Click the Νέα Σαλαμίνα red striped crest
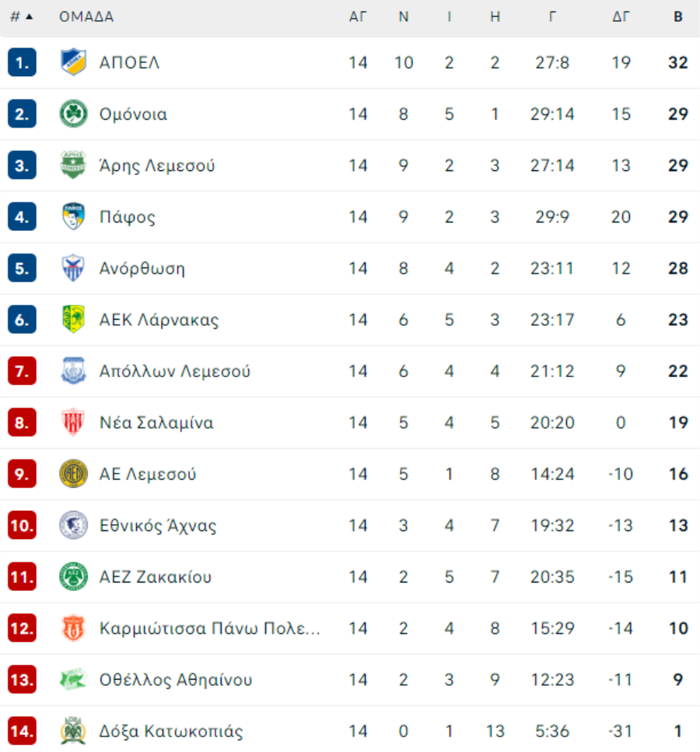 click(73, 422)
